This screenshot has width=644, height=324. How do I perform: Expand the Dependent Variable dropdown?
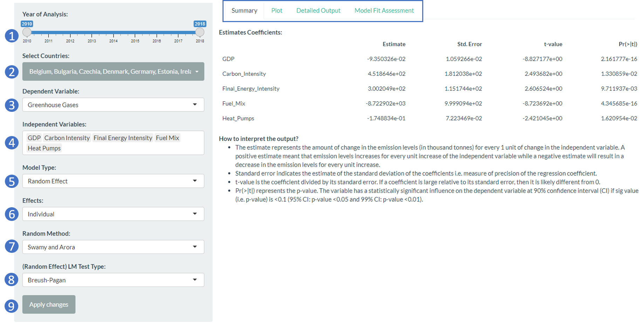pos(113,105)
